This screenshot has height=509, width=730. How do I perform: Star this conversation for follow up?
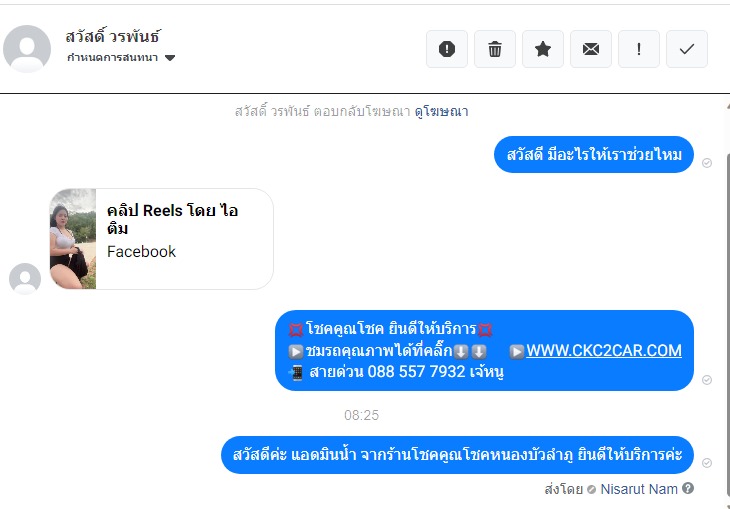542,49
